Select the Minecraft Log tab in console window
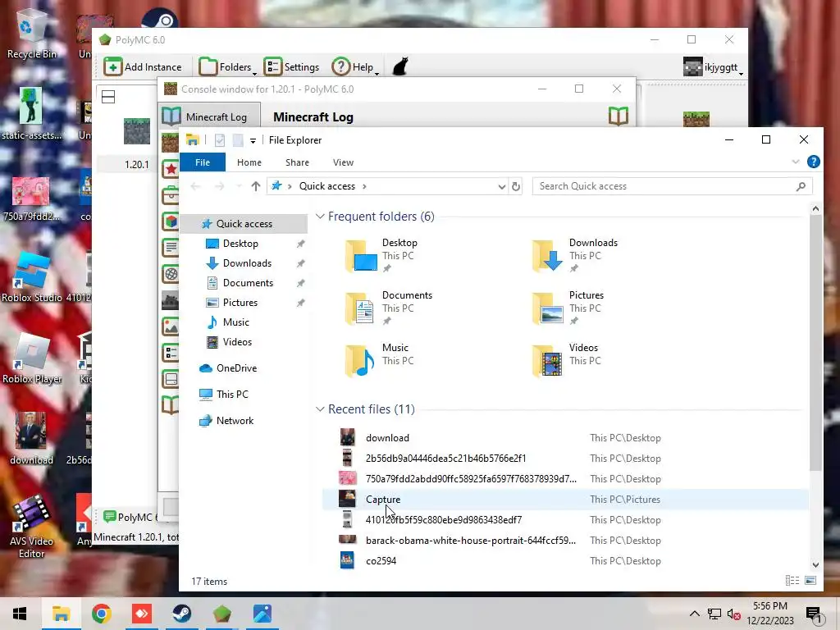The image size is (840, 630). 209,116
